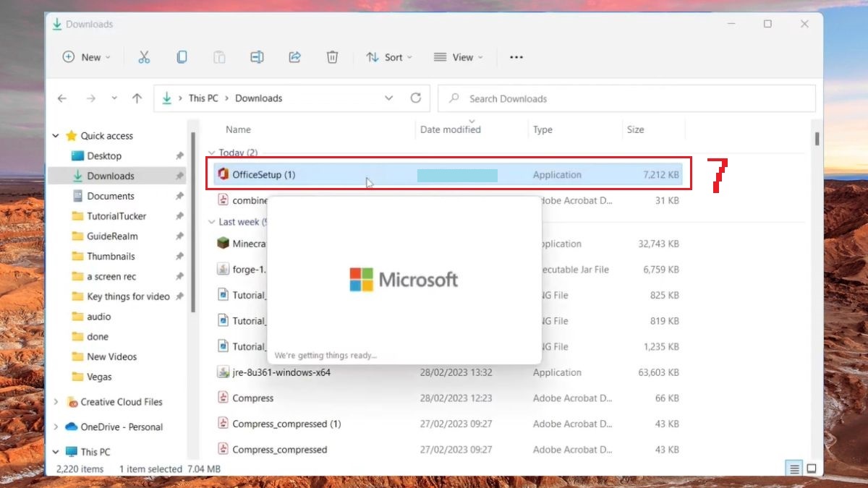Click the Search Downloads field
The image size is (868, 488).
pos(626,98)
